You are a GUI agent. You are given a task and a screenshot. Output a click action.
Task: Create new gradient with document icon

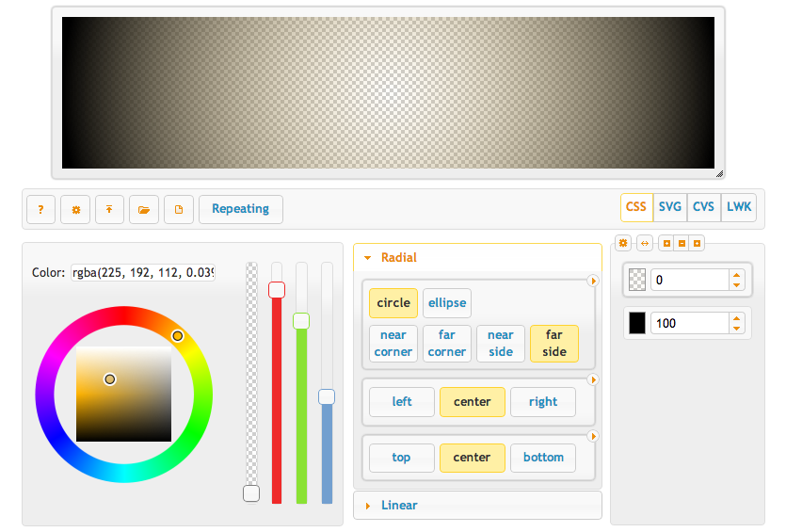point(179,210)
